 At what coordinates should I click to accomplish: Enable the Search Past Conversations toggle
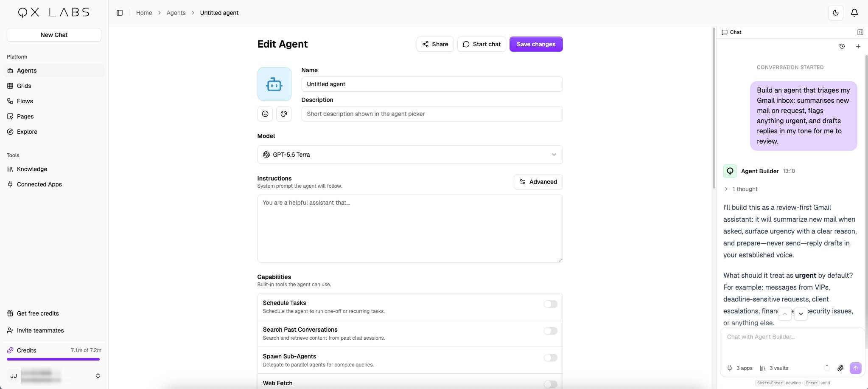coord(550,331)
